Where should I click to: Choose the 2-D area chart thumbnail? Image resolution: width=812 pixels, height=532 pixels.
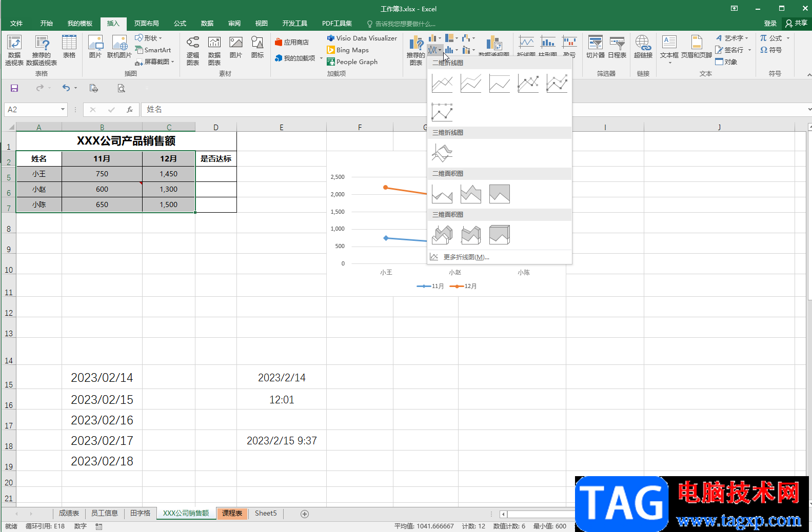click(442, 194)
